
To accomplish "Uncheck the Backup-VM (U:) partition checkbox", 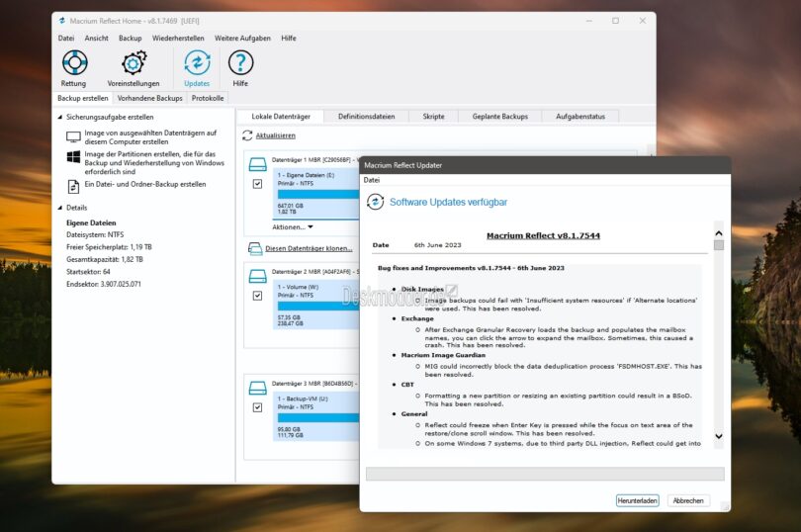I will coord(257,407).
